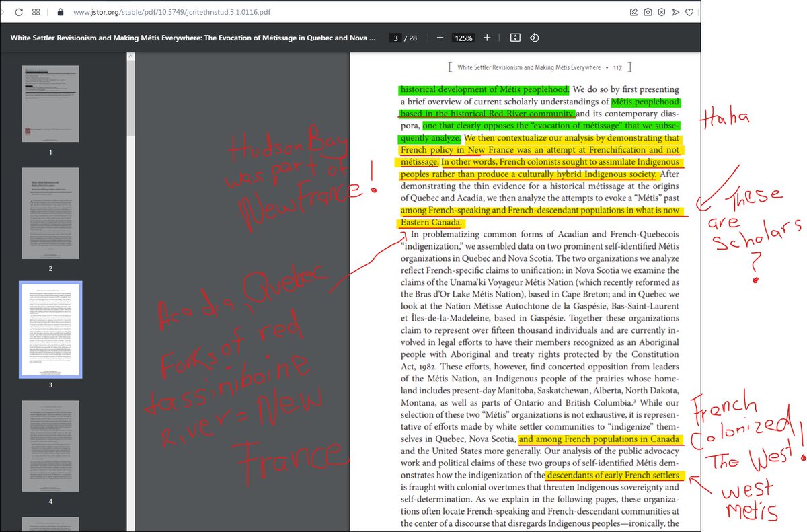Image resolution: width=807 pixels, height=532 pixels.
Task: Click the text 'Bras d'Or Lake Métis Nation'
Action: [x=466, y=295]
